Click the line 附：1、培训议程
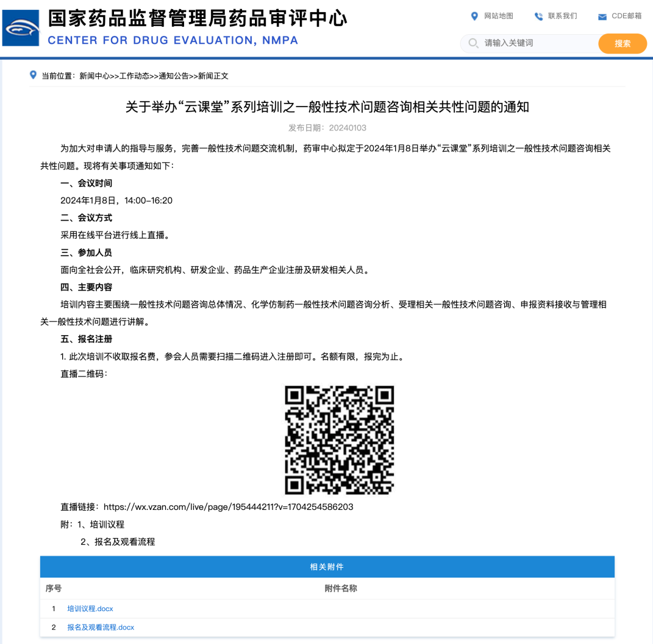 click(93, 525)
